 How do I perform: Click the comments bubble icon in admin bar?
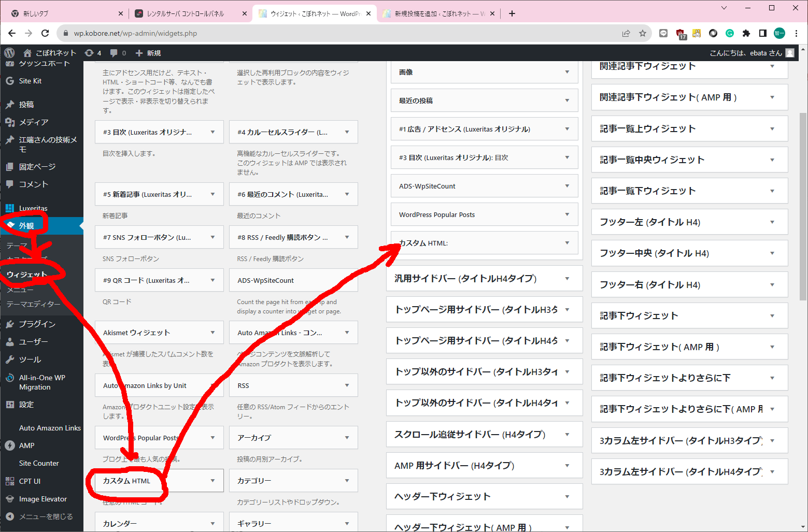pyautogui.click(x=118, y=53)
